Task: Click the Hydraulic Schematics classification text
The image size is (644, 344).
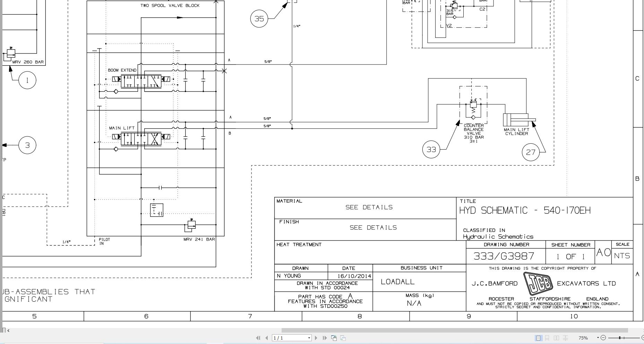Action: [x=498, y=237]
